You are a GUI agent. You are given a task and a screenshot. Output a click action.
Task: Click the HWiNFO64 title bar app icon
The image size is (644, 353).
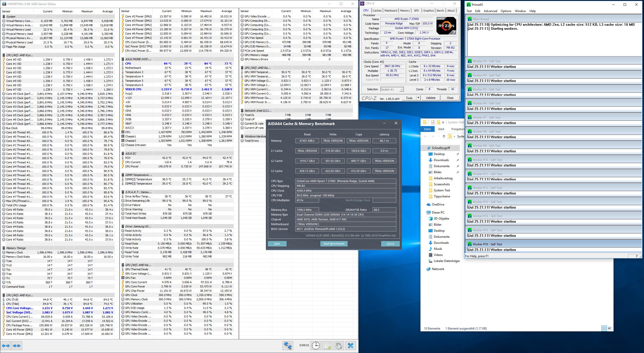click(4, 4)
